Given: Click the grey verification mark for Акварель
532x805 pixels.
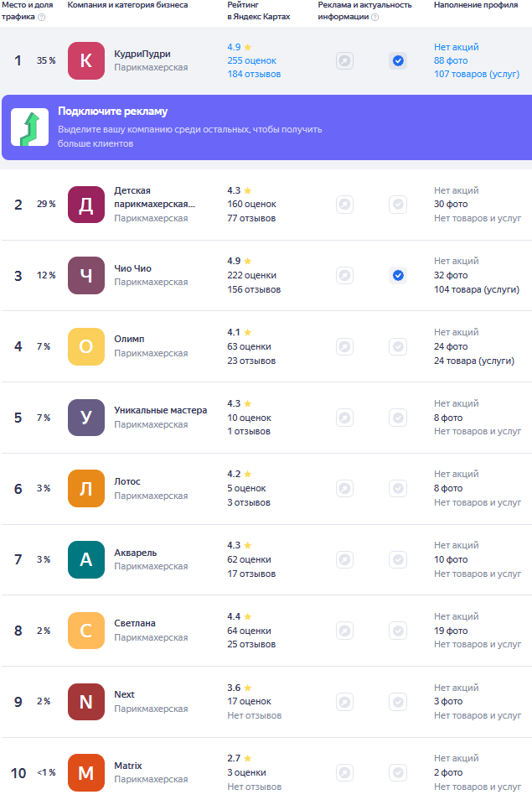Looking at the screenshot, I should tap(398, 559).
